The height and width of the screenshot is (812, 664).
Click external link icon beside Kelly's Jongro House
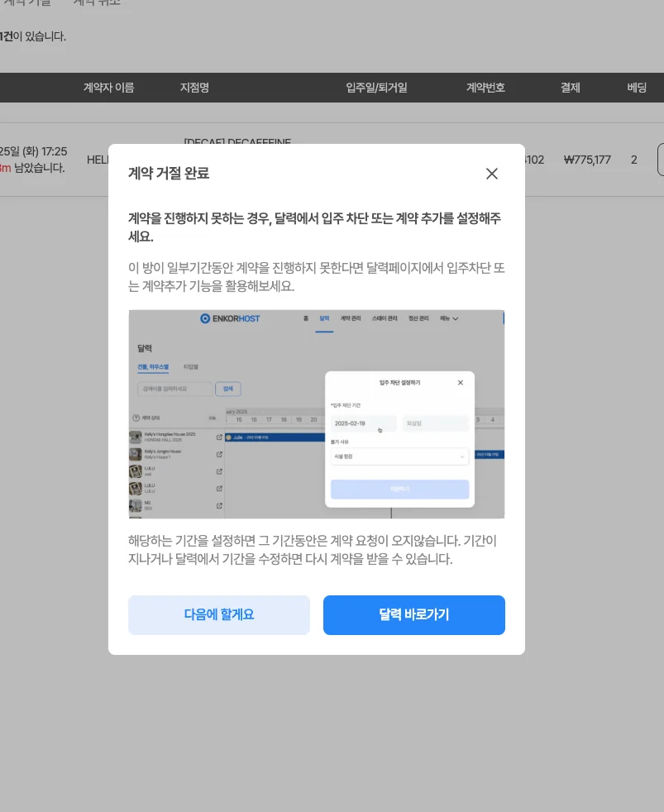pos(217,454)
